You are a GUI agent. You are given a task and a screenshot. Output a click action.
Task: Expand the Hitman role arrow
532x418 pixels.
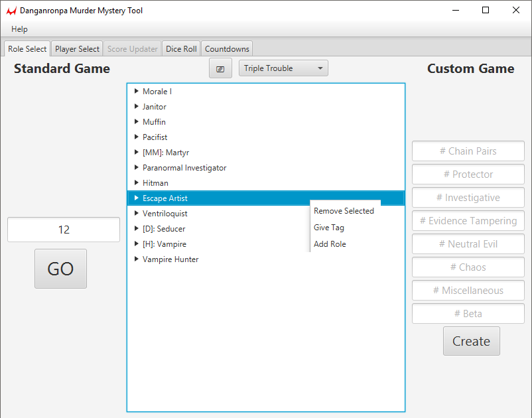pos(137,182)
